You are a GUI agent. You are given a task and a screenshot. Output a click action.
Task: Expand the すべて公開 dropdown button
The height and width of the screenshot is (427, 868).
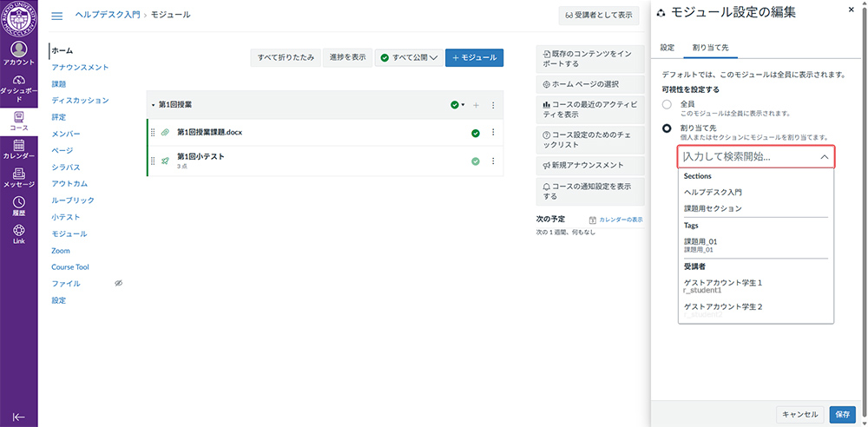coord(407,57)
